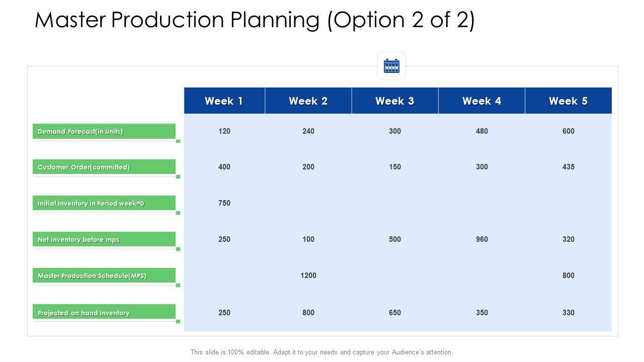Click the footer text about slide being editable
This screenshot has width=644, height=362.
321,352
